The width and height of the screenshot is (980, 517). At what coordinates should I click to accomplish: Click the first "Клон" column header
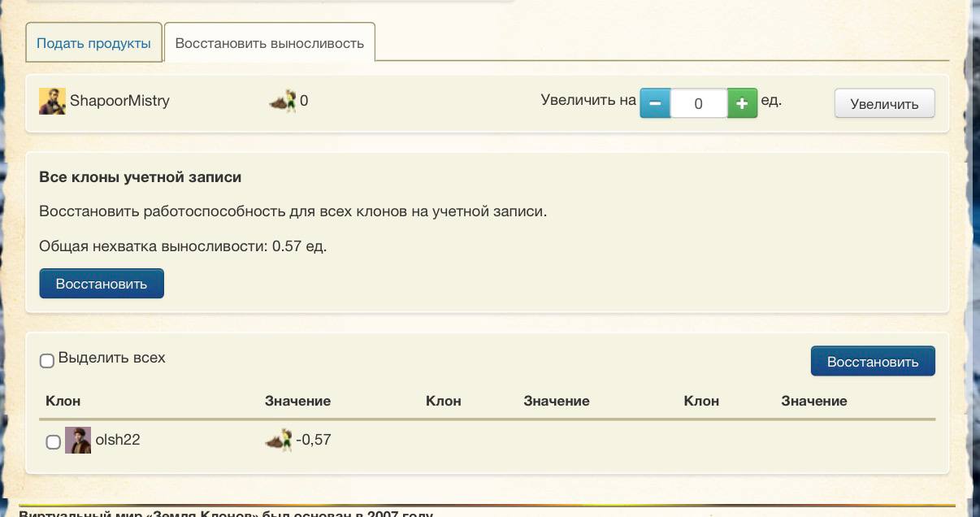coord(63,401)
